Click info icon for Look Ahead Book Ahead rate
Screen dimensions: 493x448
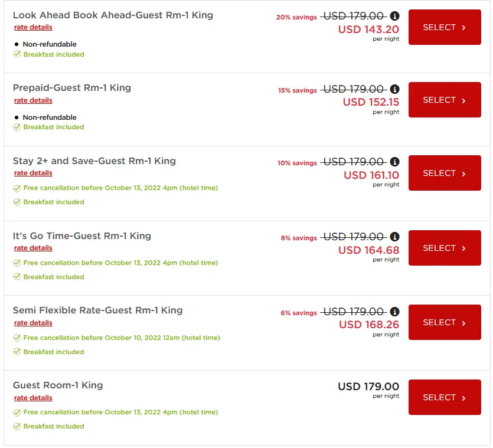click(x=395, y=16)
